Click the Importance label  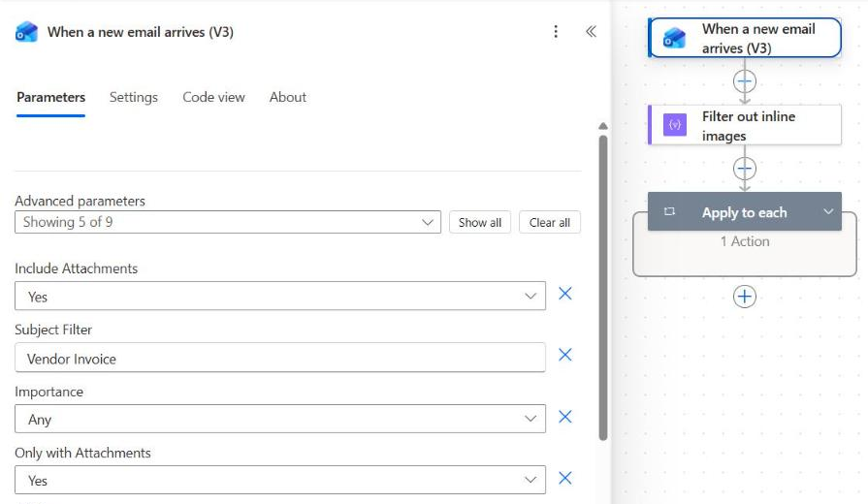49,392
